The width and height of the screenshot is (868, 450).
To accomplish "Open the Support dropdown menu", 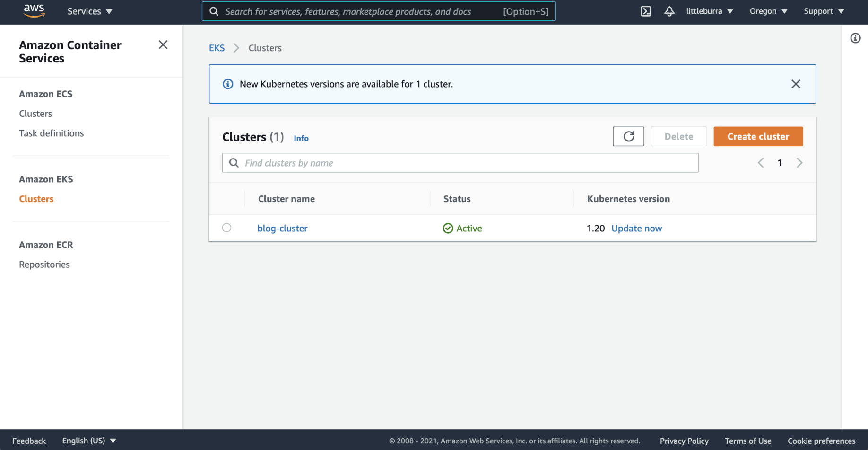I will [824, 11].
